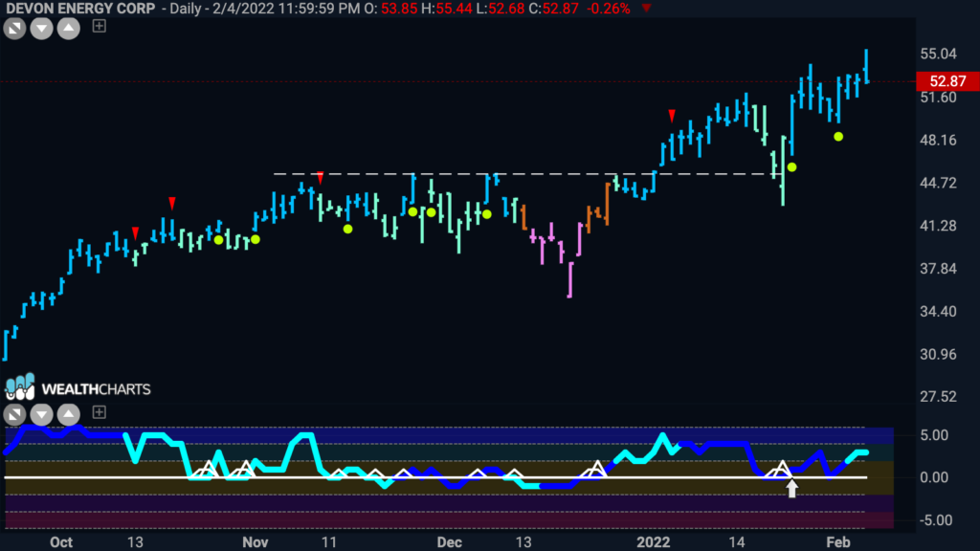Click the -5.00 oscillator axis label

pyautogui.click(x=936, y=520)
